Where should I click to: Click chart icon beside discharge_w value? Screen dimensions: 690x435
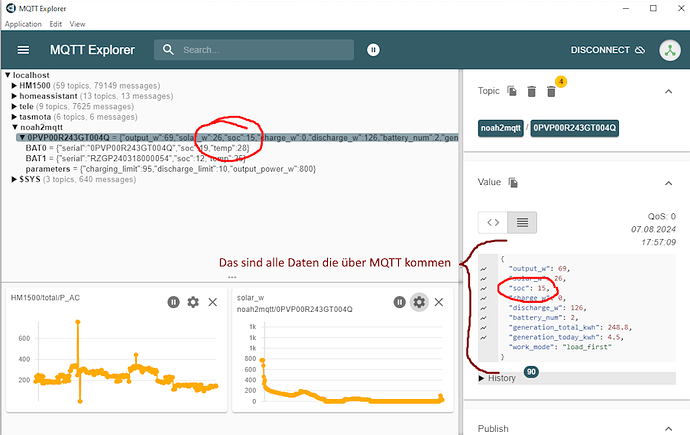483,308
